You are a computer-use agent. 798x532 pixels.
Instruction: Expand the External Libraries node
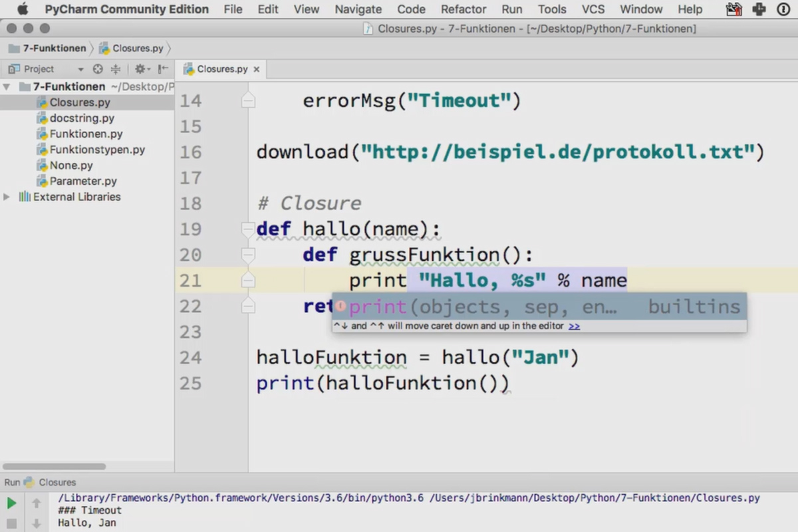(x=7, y=197)
